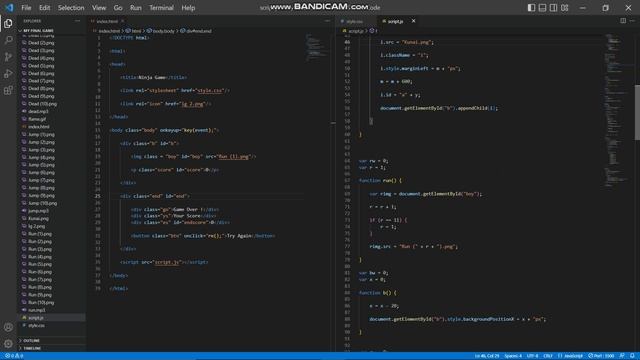Open the body.body breadcrumb dropdown

pyautogui.click(x=160, y=31)
